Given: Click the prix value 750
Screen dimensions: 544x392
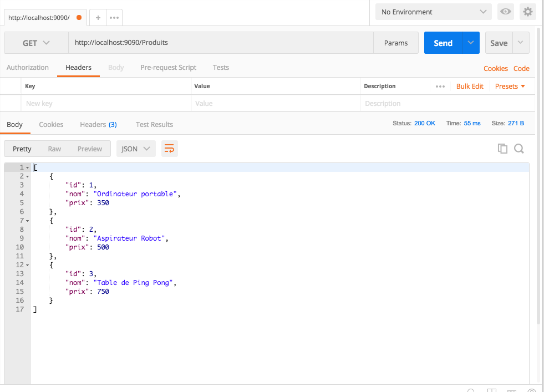Looking at the screenshot, I should pyautogui.click(x=103, y=292).
